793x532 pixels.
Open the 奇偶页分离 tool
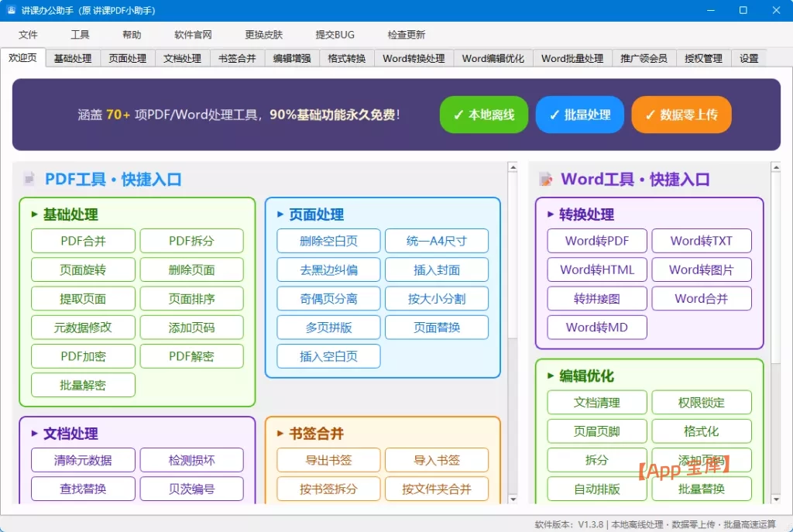point(328,298)
